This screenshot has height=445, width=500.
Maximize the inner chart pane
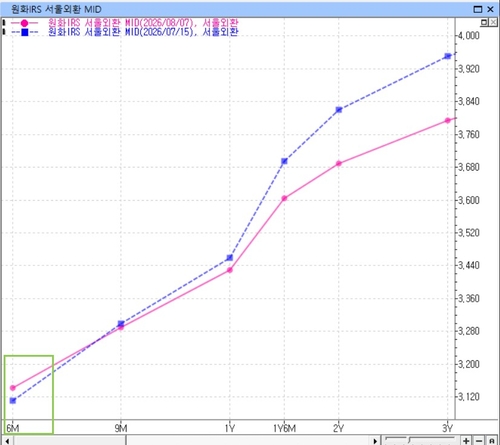click(484, 22)
